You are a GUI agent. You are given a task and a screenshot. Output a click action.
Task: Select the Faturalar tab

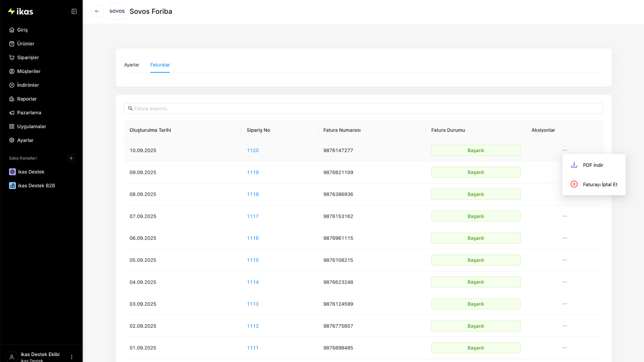[160, 65]
